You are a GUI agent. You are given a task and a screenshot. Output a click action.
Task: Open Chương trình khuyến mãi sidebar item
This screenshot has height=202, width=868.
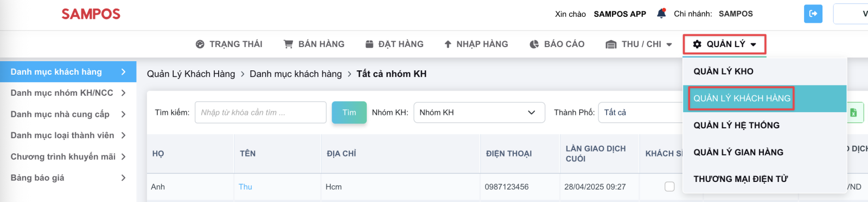(68, 157)
